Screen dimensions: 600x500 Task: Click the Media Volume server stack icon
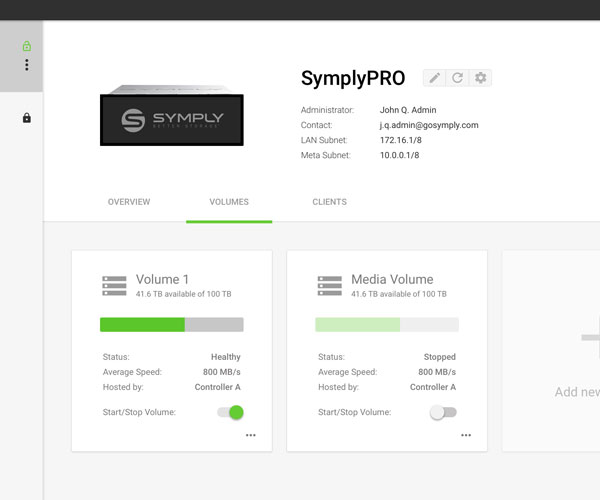tap(330, 285)
